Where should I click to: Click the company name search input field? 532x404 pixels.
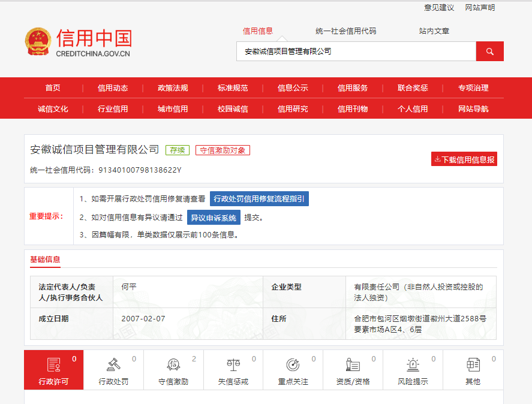tap(356, 52)
